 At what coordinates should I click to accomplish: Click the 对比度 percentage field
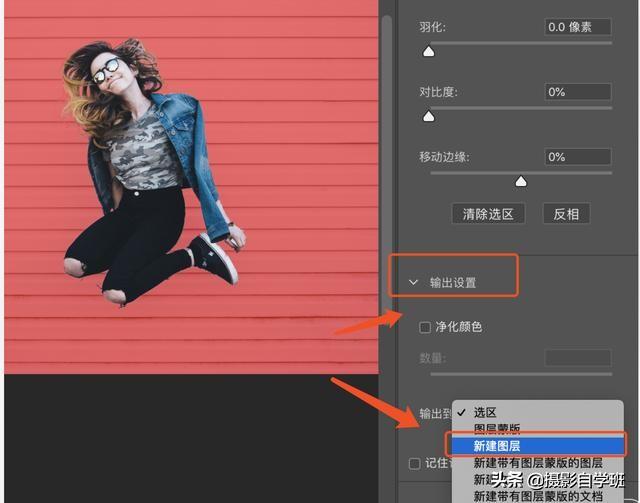577,92
